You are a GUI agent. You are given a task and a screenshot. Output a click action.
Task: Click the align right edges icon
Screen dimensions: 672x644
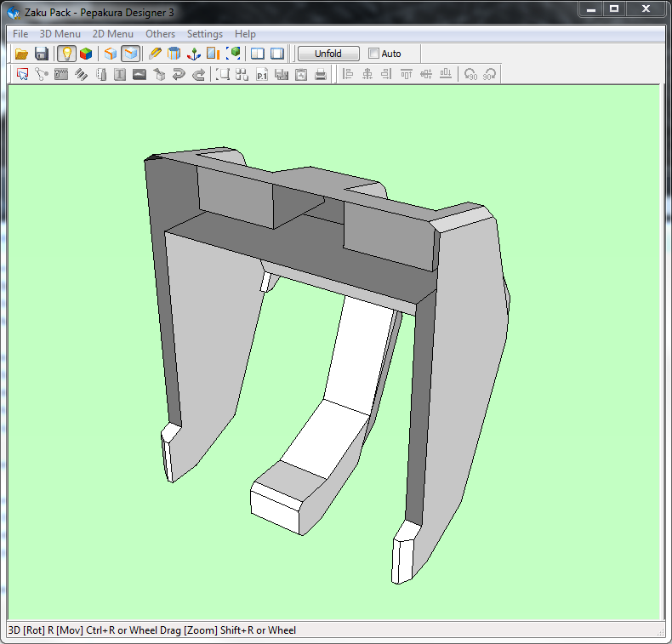(386, 74)
